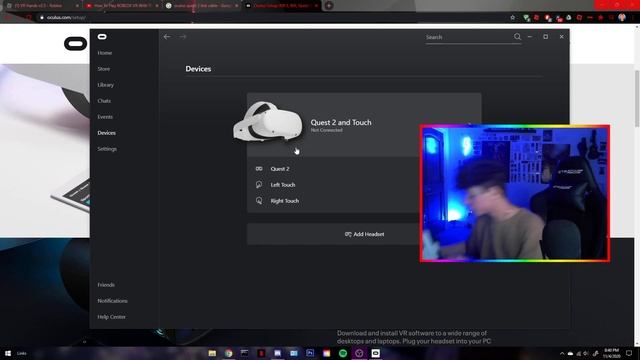Show hidden system tray icons
This screenshot has width=640, height=360.
point(562,353)
